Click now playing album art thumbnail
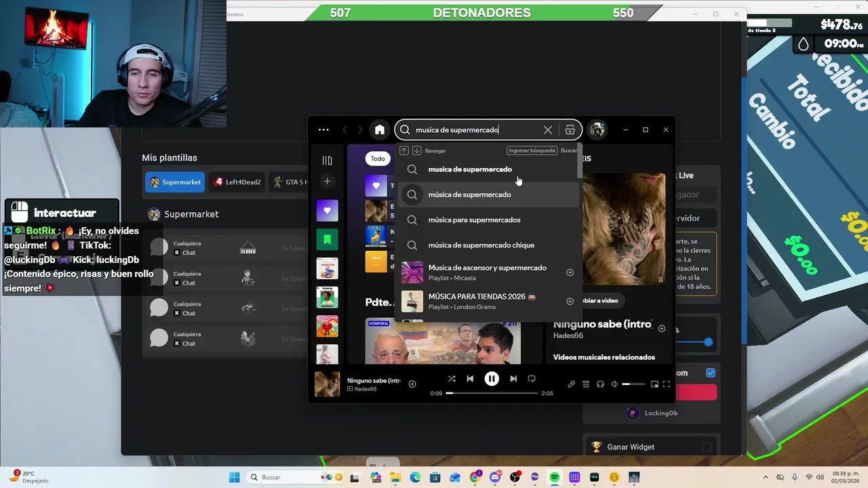Viewport: 868px width, 488px height. pyautogui.click(x=327, y=384)
